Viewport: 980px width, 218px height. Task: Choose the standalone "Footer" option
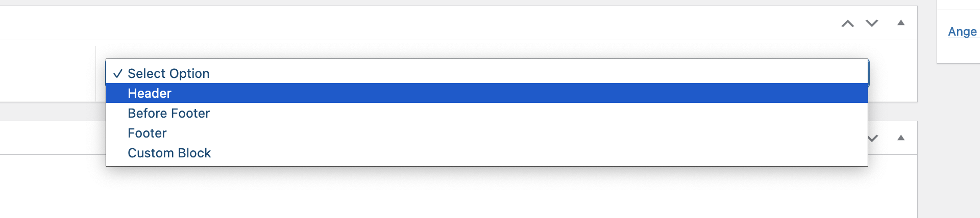tap(147, 133)
